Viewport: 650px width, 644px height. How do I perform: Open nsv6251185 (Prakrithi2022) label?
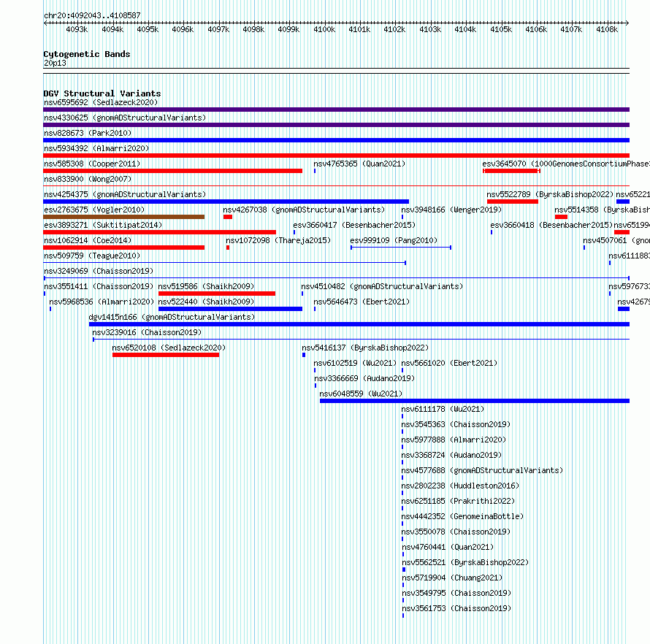pyautogui.click(x=458, y=501)
